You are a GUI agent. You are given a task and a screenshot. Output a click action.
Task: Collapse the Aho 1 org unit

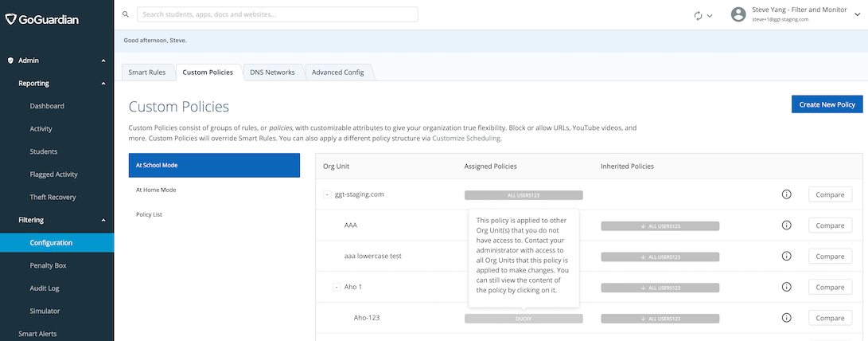click(x=337, y=287)
